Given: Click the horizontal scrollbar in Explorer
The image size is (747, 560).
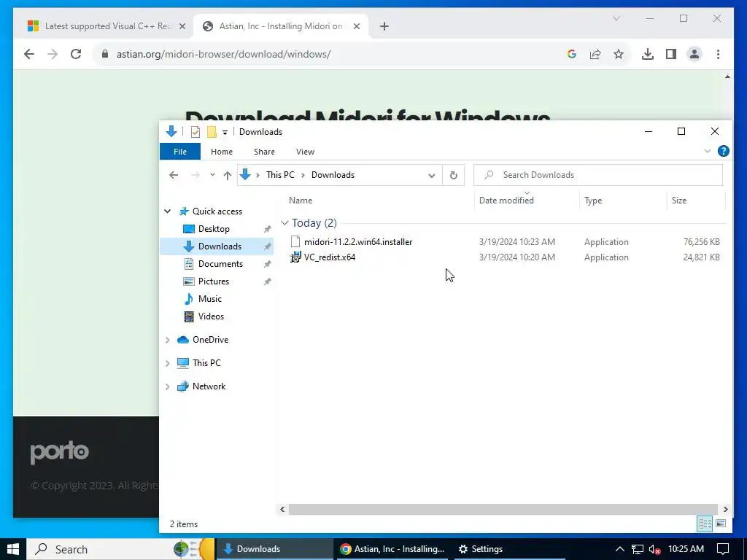Looking at the screenshot, I should (503, 509).
